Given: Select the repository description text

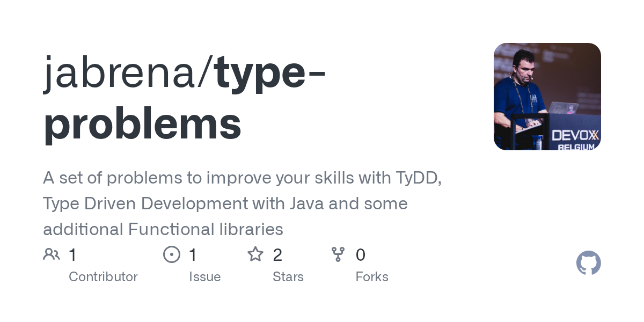Looking at the screenshot, I should tap(243, 204).
